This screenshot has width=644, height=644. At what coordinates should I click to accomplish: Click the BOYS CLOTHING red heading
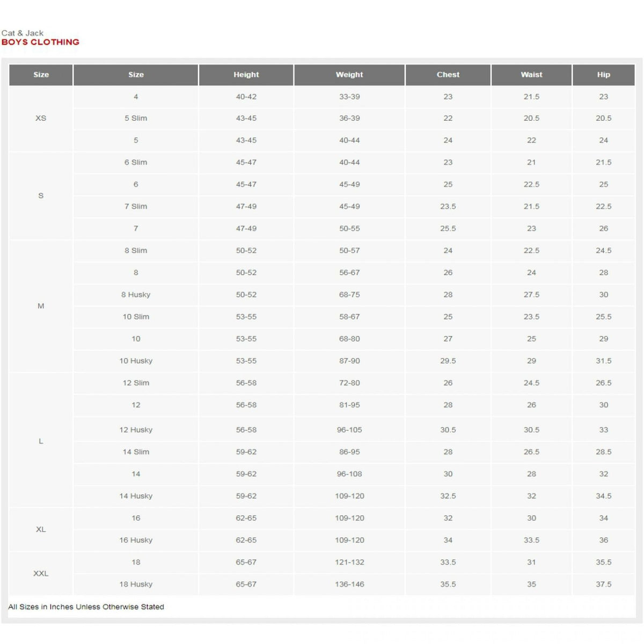(x=40, y=42)
